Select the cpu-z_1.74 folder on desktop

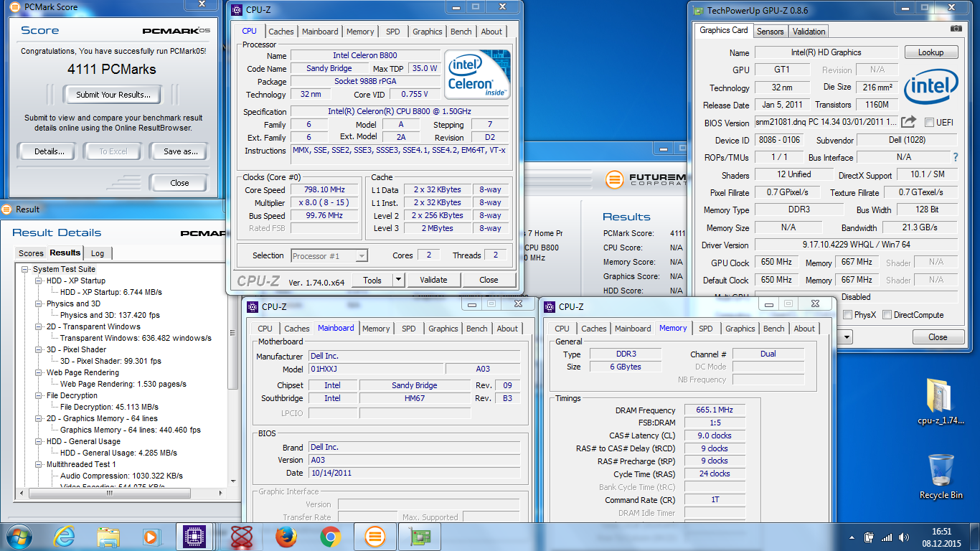point(939,402)
